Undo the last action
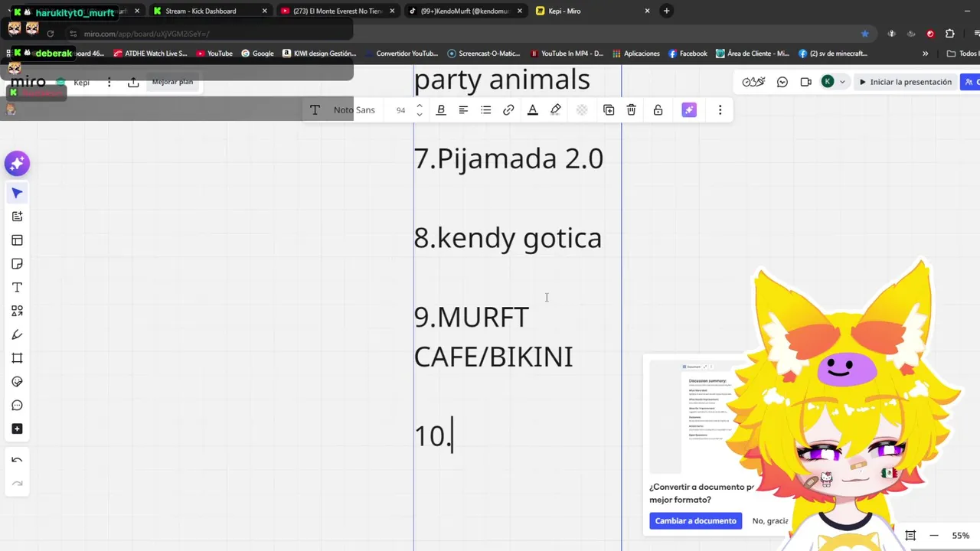Image resolution: width=980 pixels, height=551 pixels. point(17,460)
